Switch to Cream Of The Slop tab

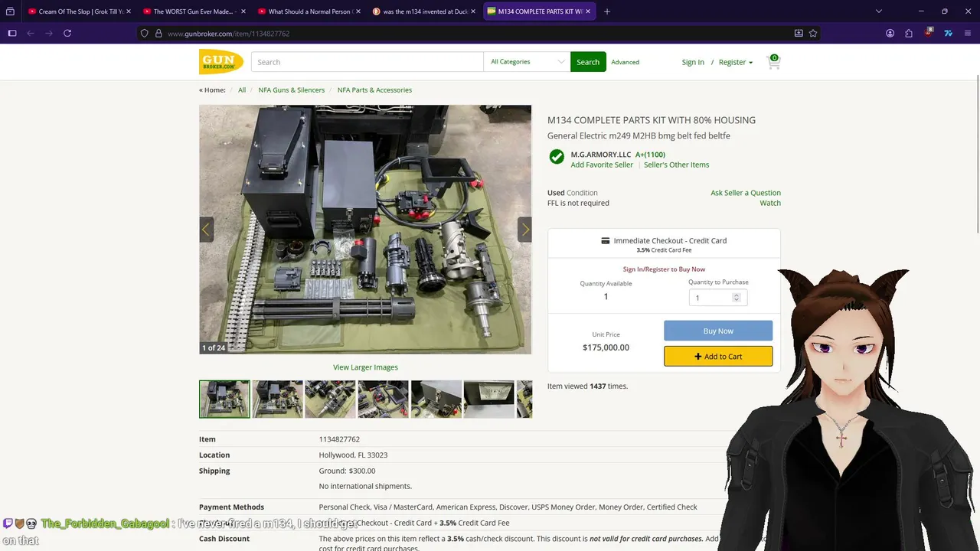click(79, 11)
